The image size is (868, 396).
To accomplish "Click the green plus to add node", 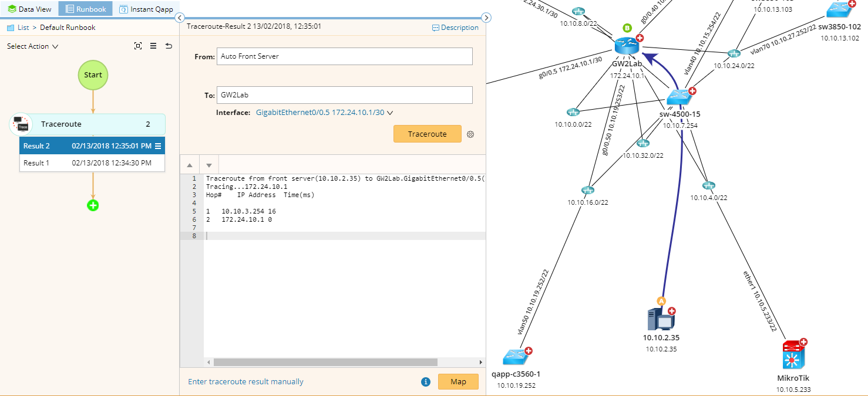I will 93,205.
